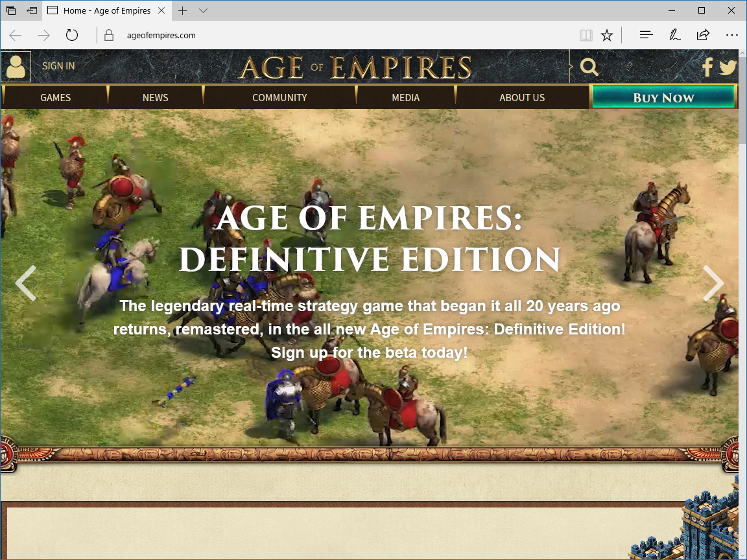Open the site search with the magnifier icon
Image resolution: width=747 pixels, height=560 pixels.
coord(588,66)
